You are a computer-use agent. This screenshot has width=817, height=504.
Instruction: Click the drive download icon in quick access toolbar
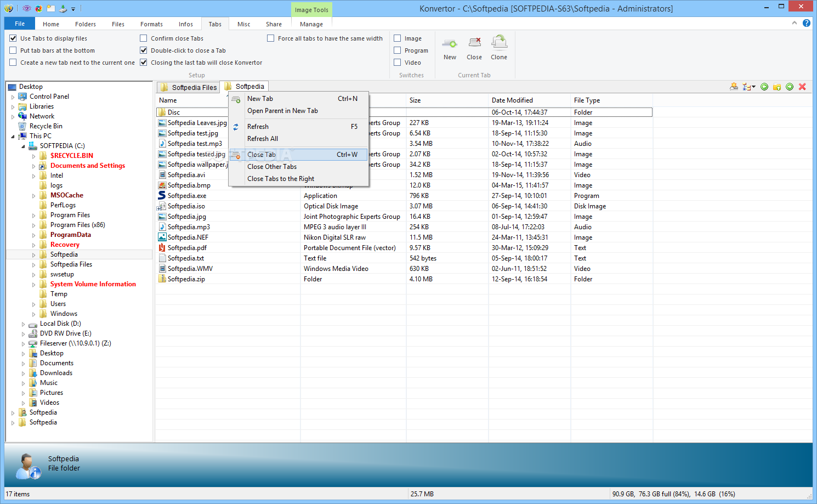click(x=63, y=8)
